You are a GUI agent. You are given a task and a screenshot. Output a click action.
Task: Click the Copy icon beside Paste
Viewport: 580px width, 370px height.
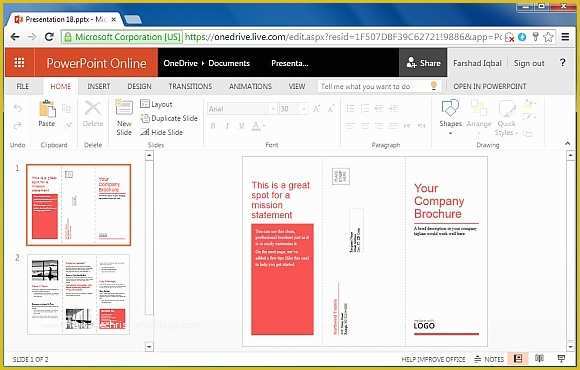[x=67, y=108]
